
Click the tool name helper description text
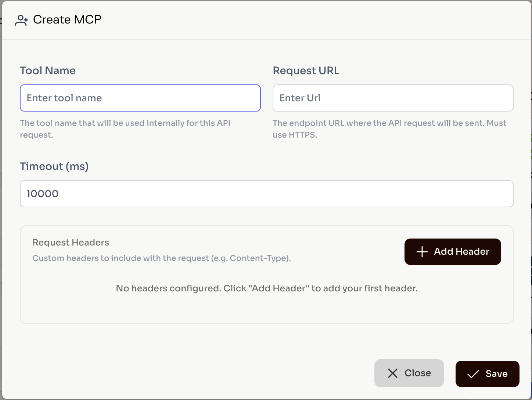point(125,129)
